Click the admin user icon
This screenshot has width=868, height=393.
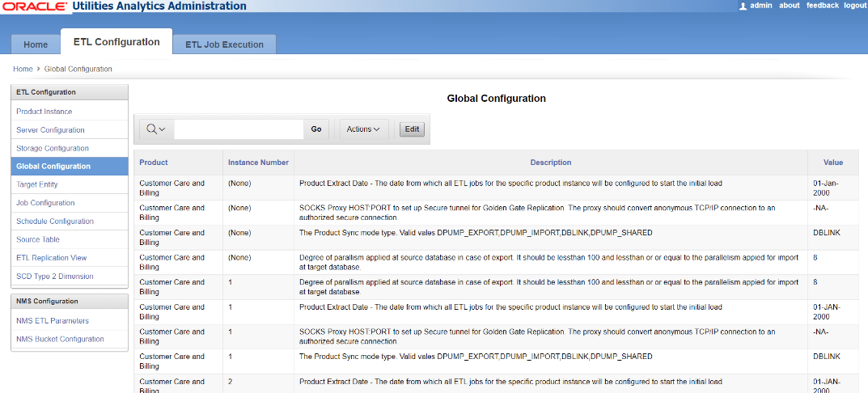pyautogui.click(x=743, y=6)
